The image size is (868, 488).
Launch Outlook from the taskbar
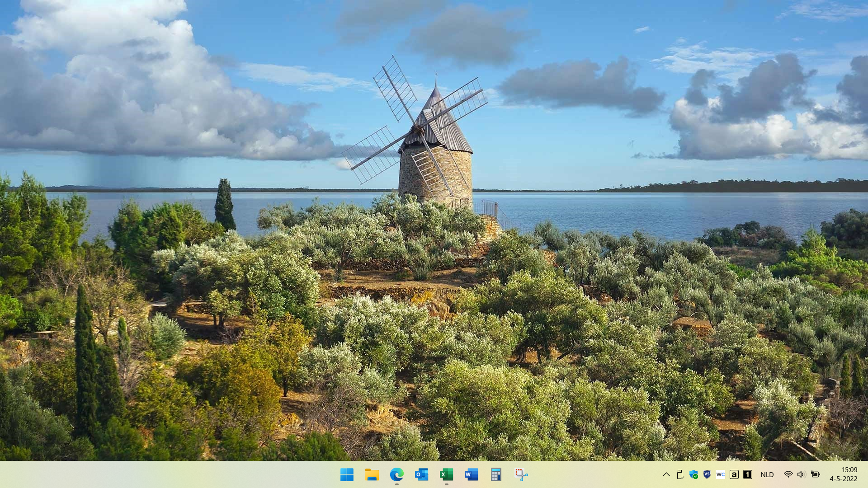click(x=421, y=474)
